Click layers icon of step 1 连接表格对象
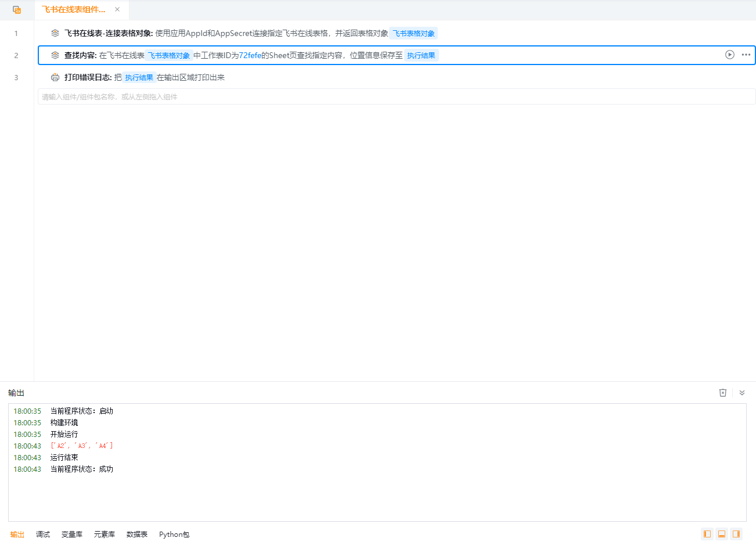 [x=55, y=33]
